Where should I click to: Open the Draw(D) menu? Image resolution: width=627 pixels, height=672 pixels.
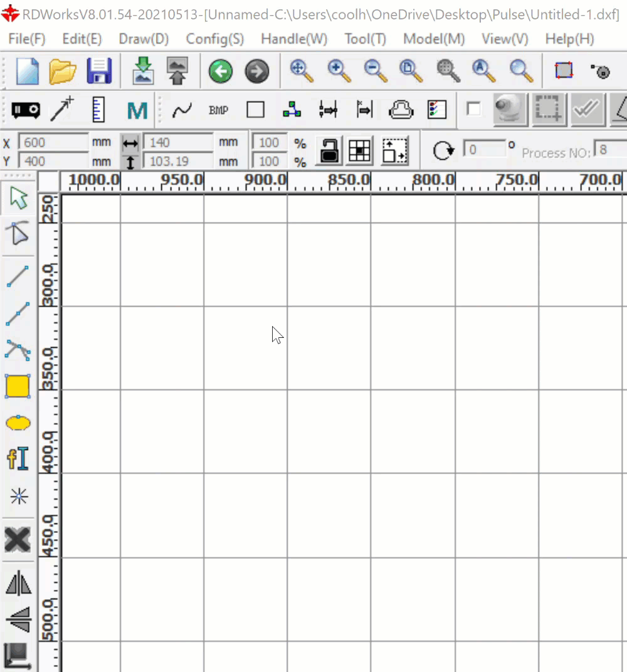(x=144, y=39)
